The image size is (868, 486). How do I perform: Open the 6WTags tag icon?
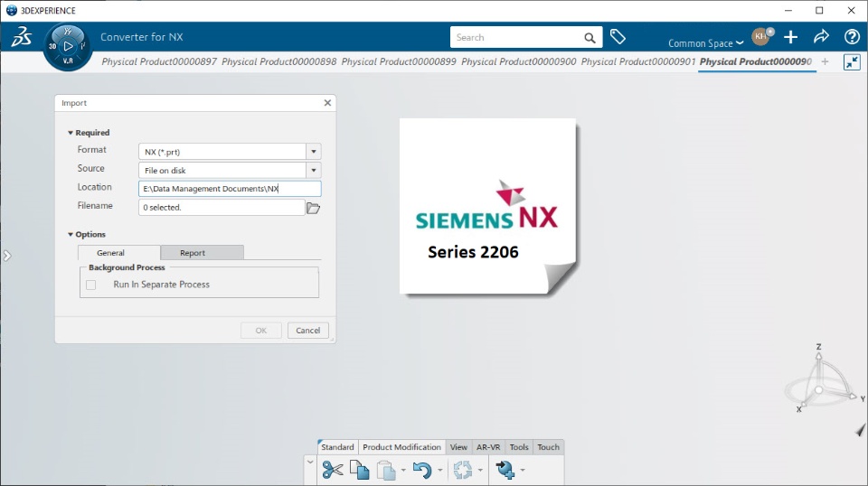point(618,37)
